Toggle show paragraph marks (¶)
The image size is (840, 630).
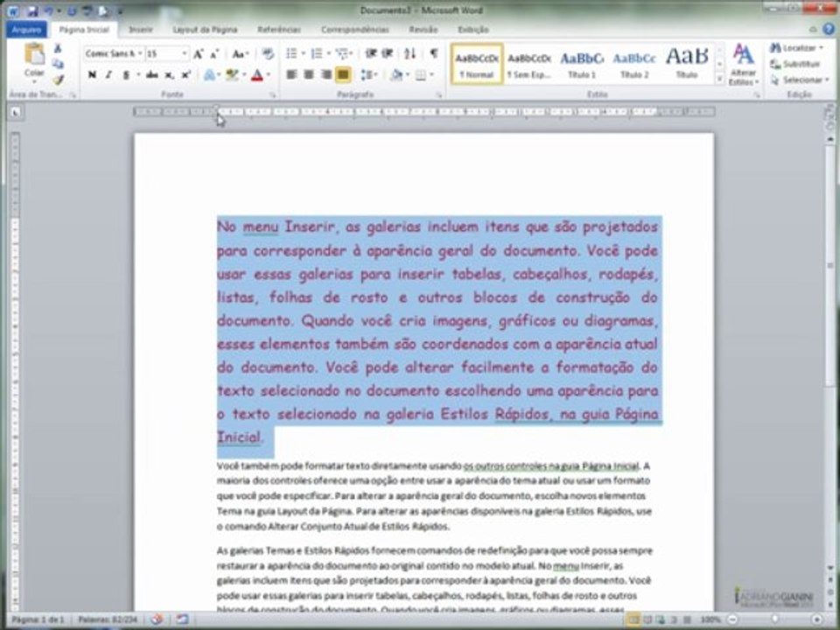pyautogui.click(x=434, y=53)
